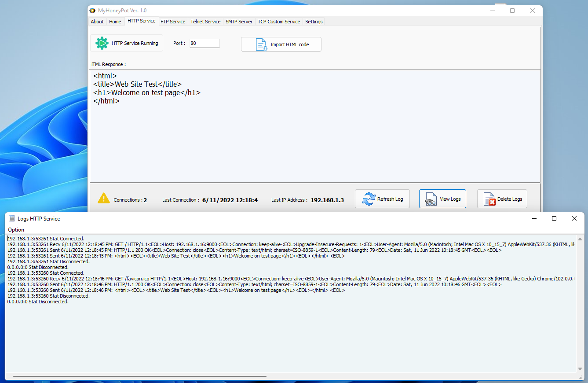
Task: Click the Logs HTTP Service window icon
Action: click(x=12, y=218)
